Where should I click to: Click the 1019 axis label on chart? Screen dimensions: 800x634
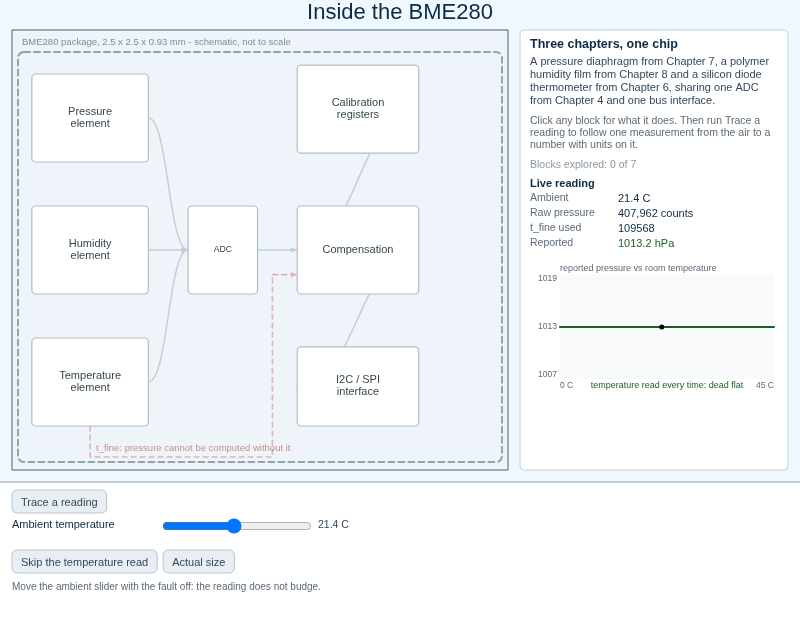[547, 278]
